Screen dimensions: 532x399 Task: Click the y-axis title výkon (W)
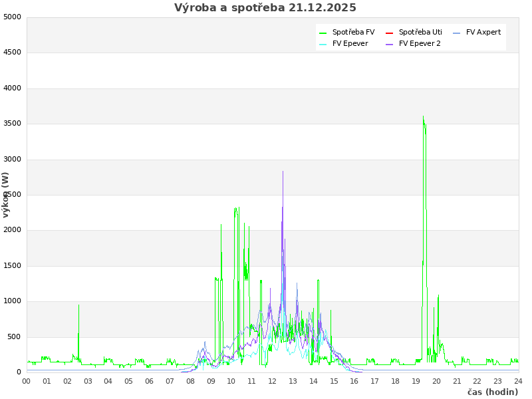(x=6, y=194)
